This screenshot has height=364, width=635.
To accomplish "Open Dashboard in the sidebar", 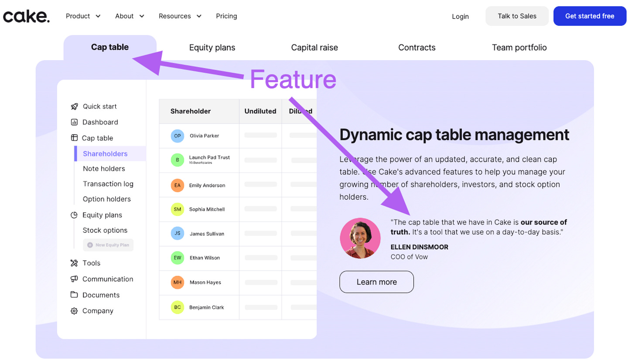I will [94, 122].
